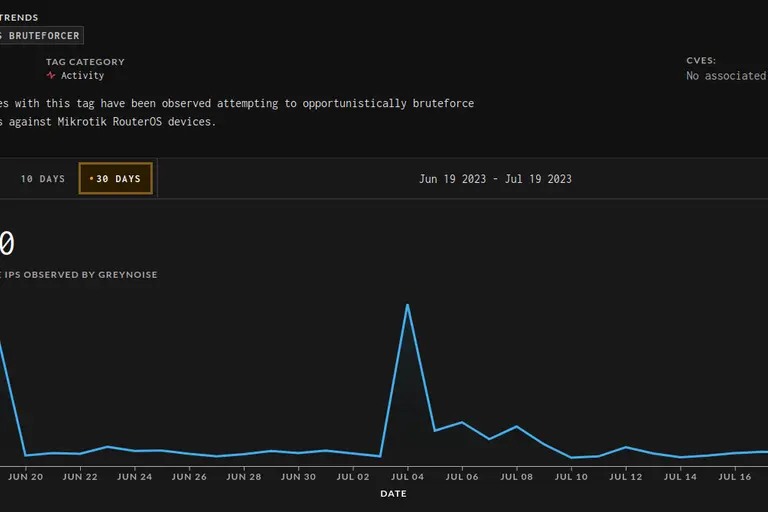Viewport: 768px width, 512px height.
Task: Click the 'No associated' CVE text
Action: coord(726,76)
